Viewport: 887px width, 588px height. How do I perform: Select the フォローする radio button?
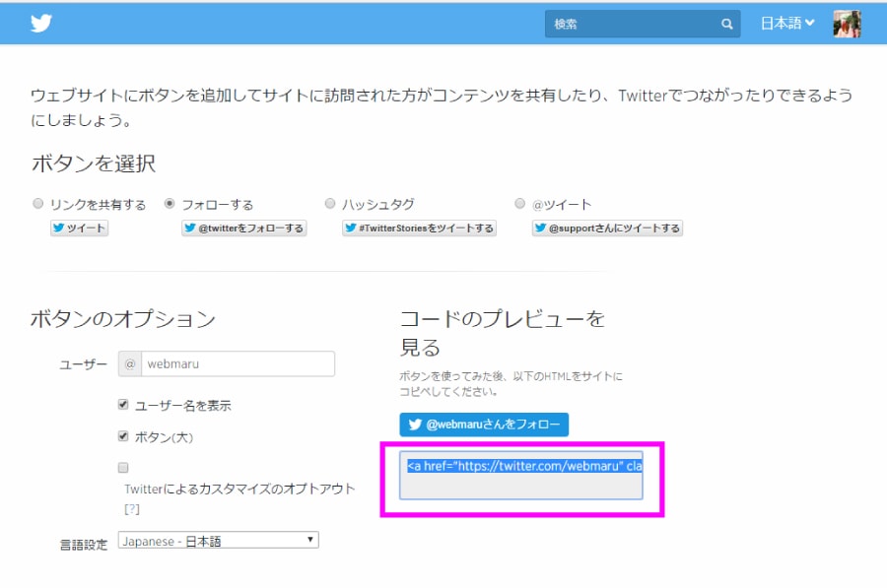pos(170,204)
